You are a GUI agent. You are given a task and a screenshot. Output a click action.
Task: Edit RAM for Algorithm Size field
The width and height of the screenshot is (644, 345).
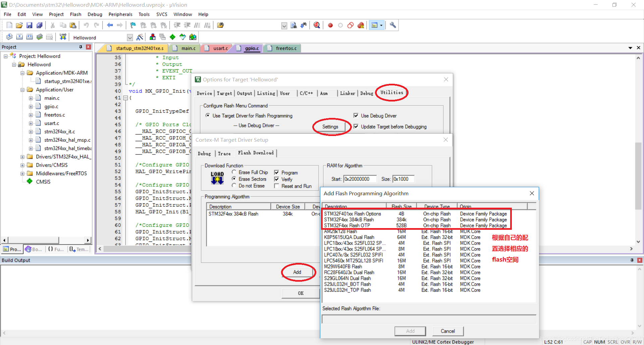click(404, 179)
